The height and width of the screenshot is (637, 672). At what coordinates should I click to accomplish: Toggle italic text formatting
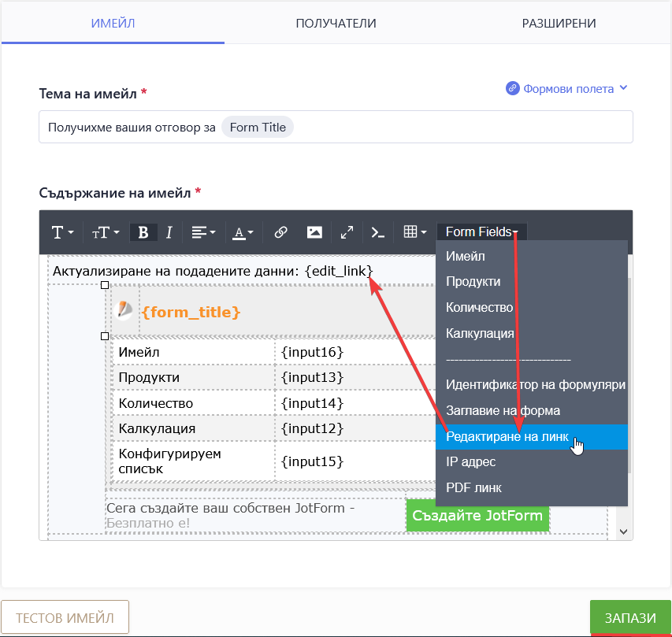168,232
